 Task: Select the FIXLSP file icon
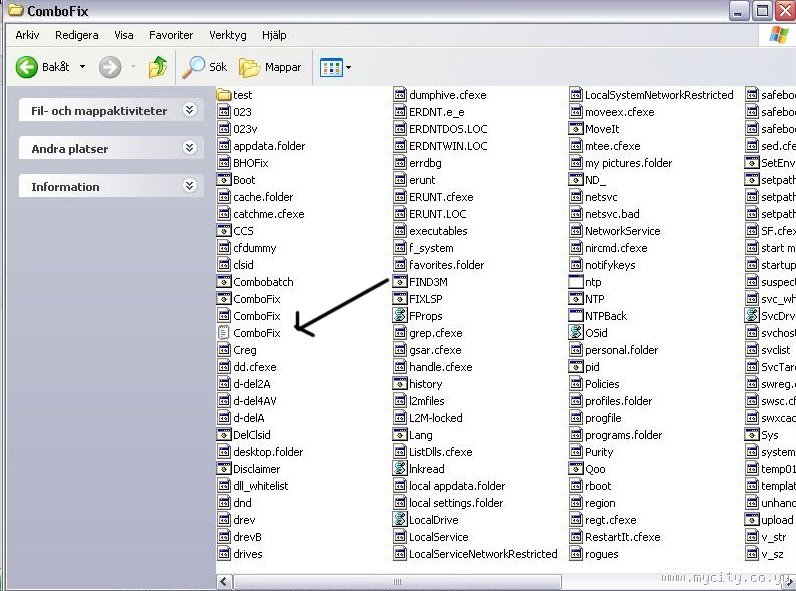coord(400,299)
